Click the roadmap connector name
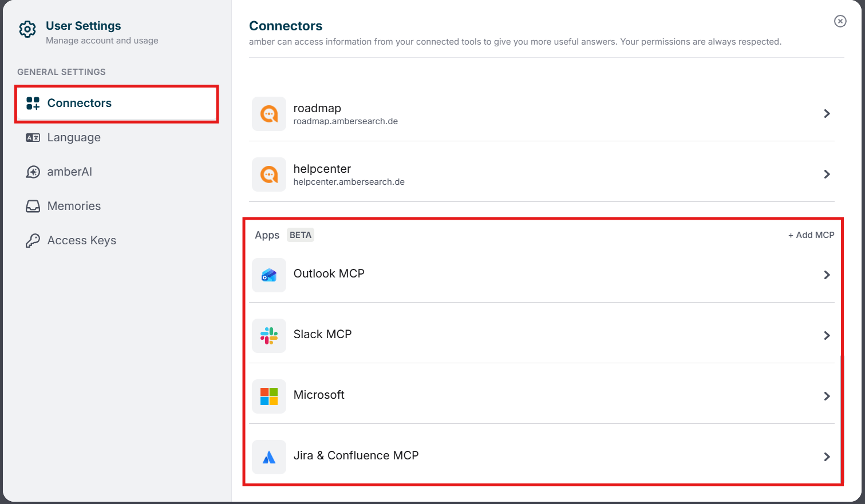Image resolution: width=865 pixels, height=504 pixels. pos(317,108)
